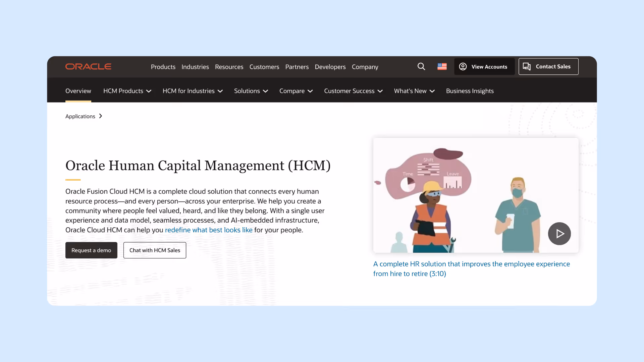Open the Products menu
This screenshot has width=644, height=362.
click(x=163, y=67)
